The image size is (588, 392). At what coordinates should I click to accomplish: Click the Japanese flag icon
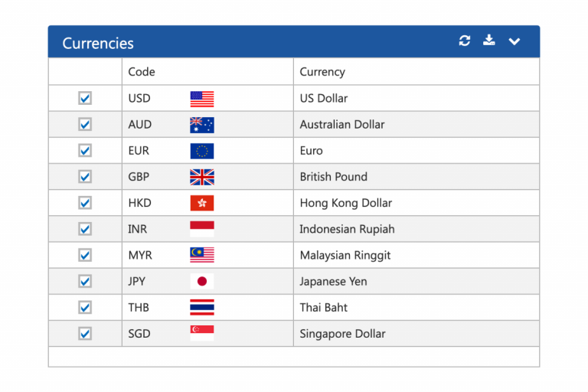click(x=202, y=281)
